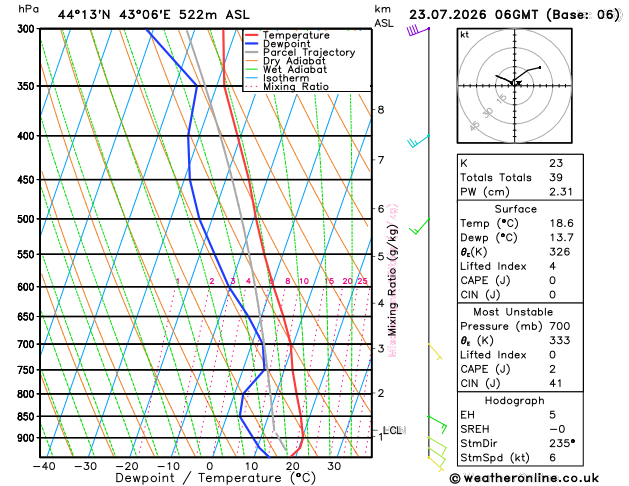Click the blue Dewpoint legend line swatch
The height and width of the screenshot is (486, 629).
pos(252,44)
